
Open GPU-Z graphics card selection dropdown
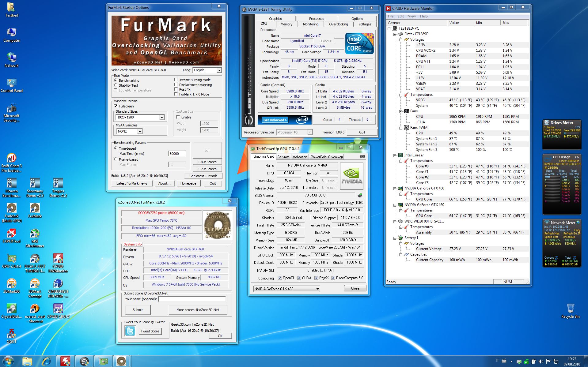click(286, 289)
